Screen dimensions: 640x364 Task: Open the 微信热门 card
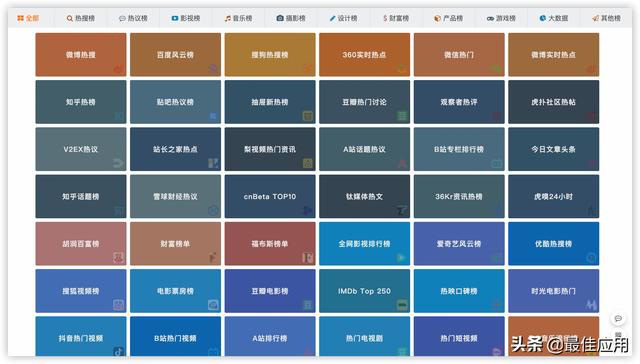(459, 55)
